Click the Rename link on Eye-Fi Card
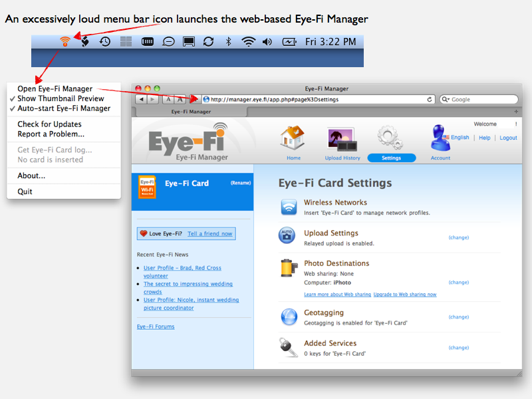 pos(241,183)
